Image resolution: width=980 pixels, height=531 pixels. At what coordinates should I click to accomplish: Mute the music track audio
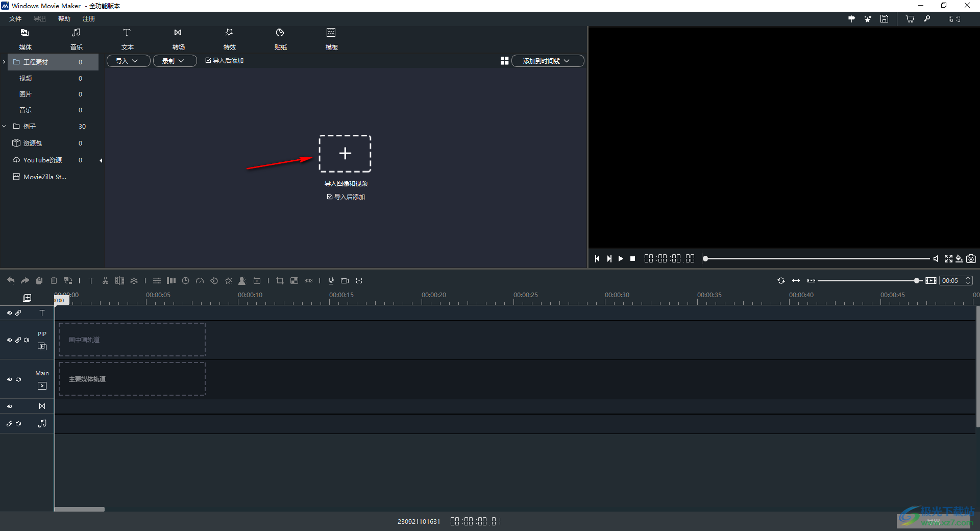18,424
